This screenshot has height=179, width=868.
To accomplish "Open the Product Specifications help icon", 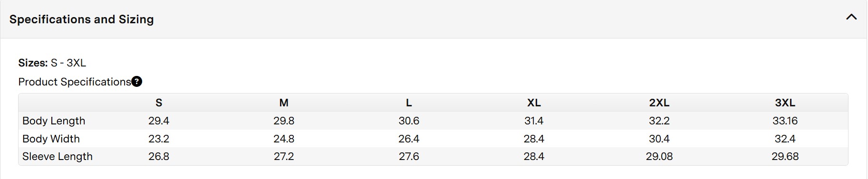I will click(x=137, y=82).
